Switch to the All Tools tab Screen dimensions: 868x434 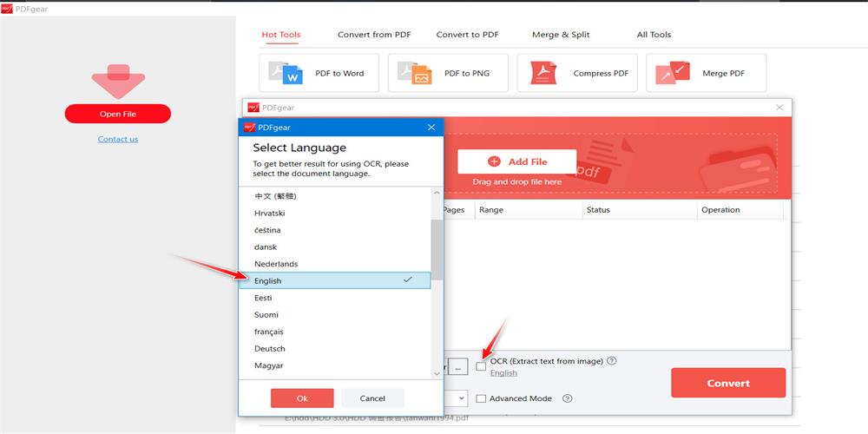(654, 35)
